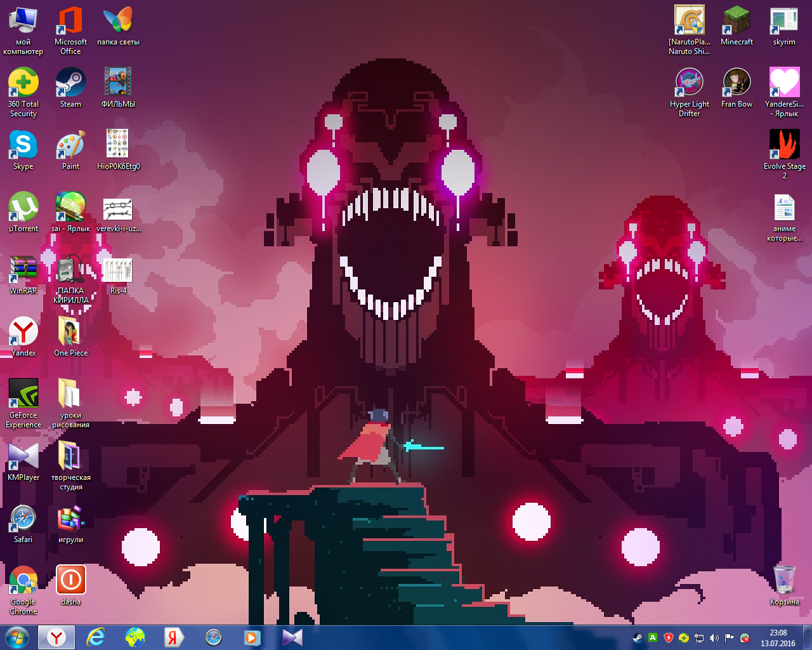The height and width of the screenshot is (650, 812).
Task: Launch Microsoft Office shortcut
Action: (x=70, y=30)
